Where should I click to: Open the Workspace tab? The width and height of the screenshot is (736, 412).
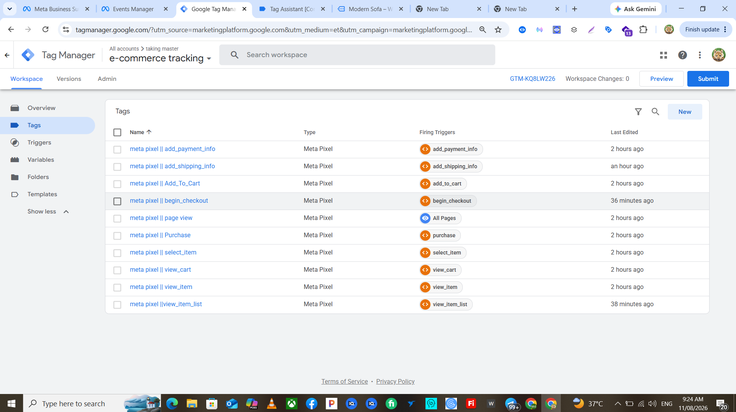click(26, 79)
